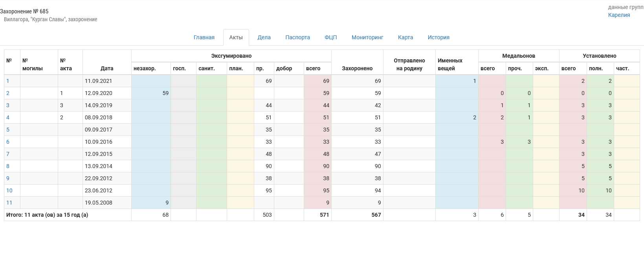
Task: Open act row 11 link
Action: (9, 203)
